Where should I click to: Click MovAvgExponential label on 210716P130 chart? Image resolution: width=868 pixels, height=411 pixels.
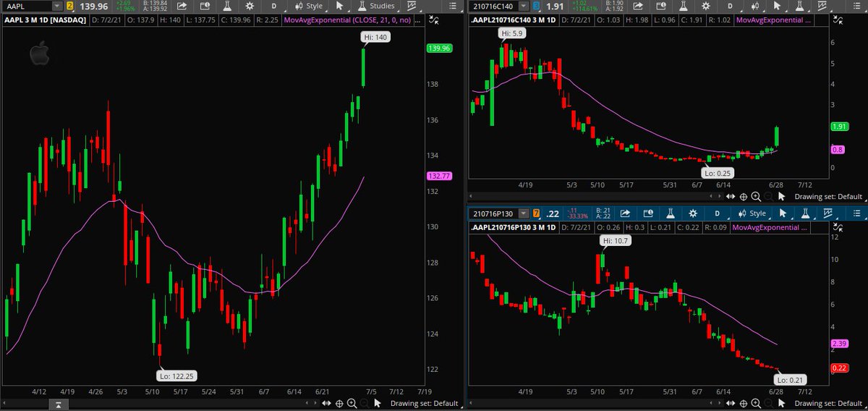pos(771,227)
